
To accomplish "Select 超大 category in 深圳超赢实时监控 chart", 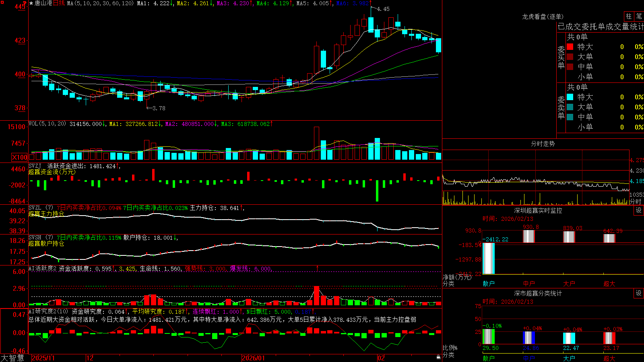I will (609, 284).
